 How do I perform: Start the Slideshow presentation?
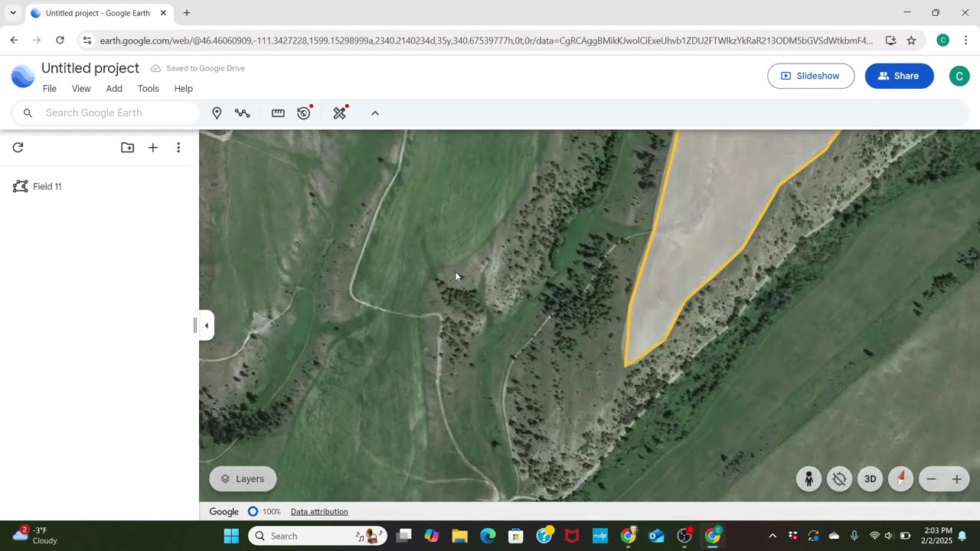[811, 76]
